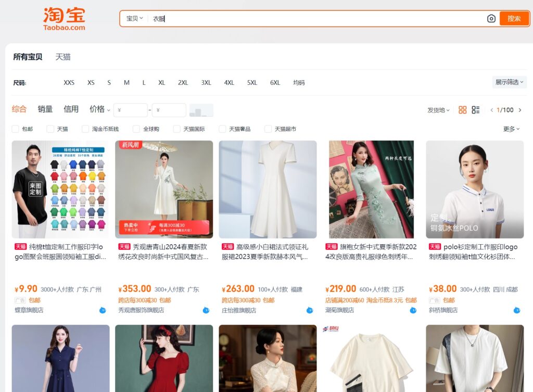Click the orange 搜索 button
This screenshot has width=533, height=392.
click(514, 19)
